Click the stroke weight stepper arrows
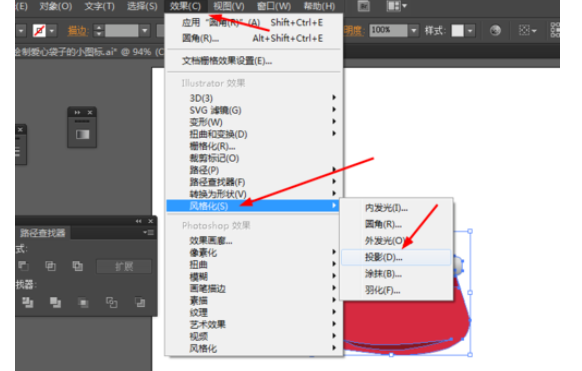582x371 pixels. pos(98,30)
